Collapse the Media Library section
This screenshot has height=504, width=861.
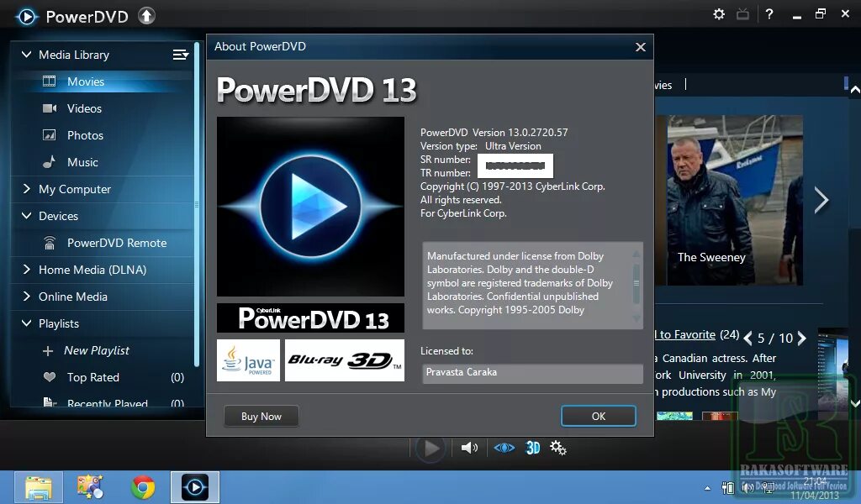[x=26, y=55]
